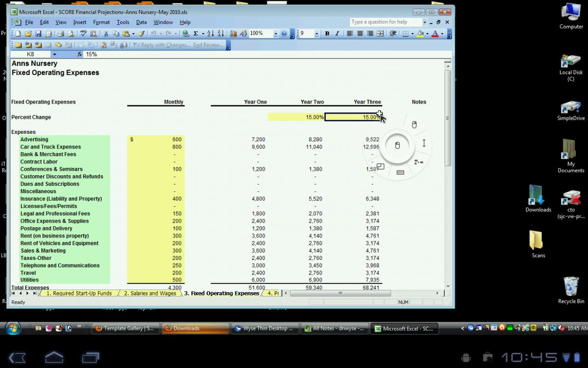Viewport: 588px width, 368px height.
Task: Select Advertising monthly value 600
Action: pos(156,139)
